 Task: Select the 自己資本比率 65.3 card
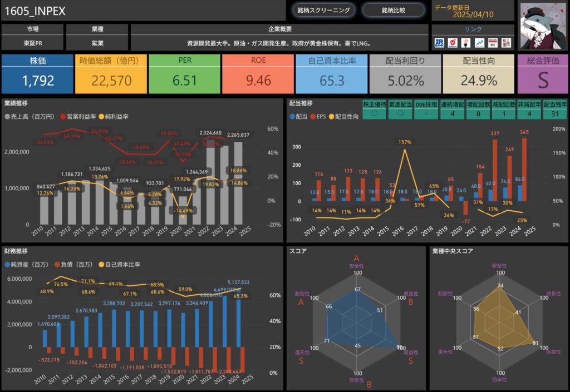(332, 74)
